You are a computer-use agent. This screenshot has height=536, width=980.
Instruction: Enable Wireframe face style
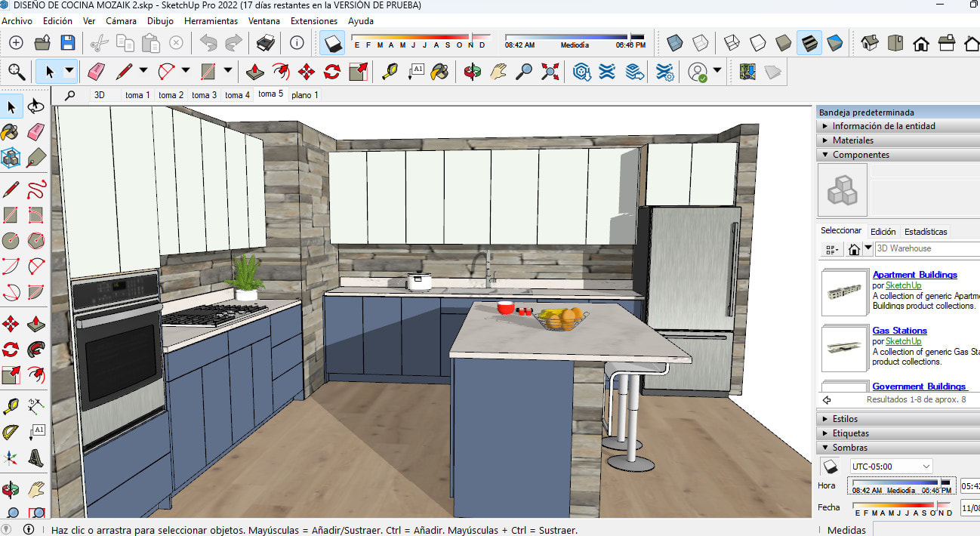click(732, 42)
